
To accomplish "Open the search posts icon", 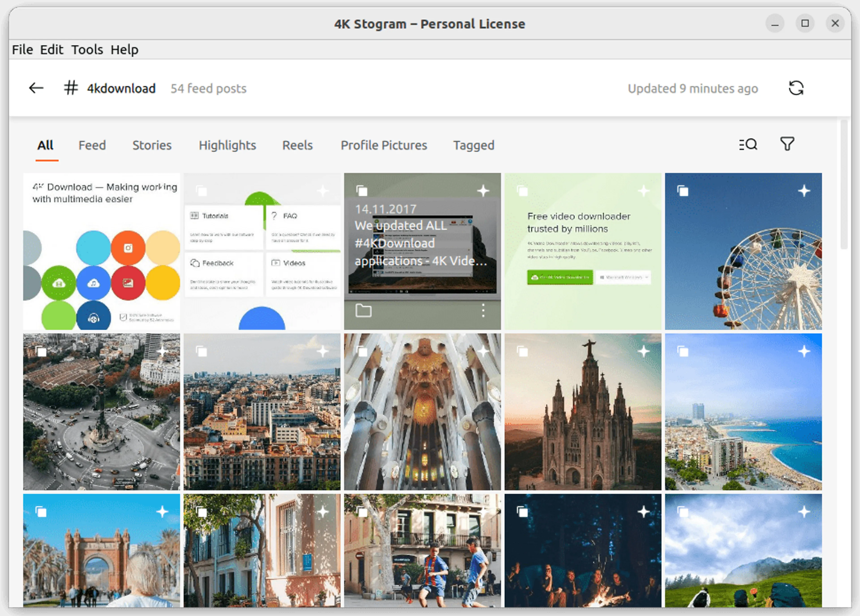I will 748,144.
